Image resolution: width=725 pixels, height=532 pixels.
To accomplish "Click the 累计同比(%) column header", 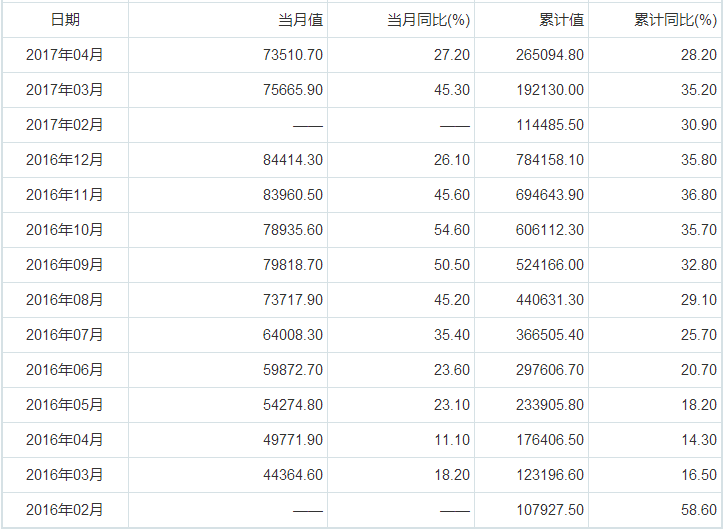I will (675, 20).
